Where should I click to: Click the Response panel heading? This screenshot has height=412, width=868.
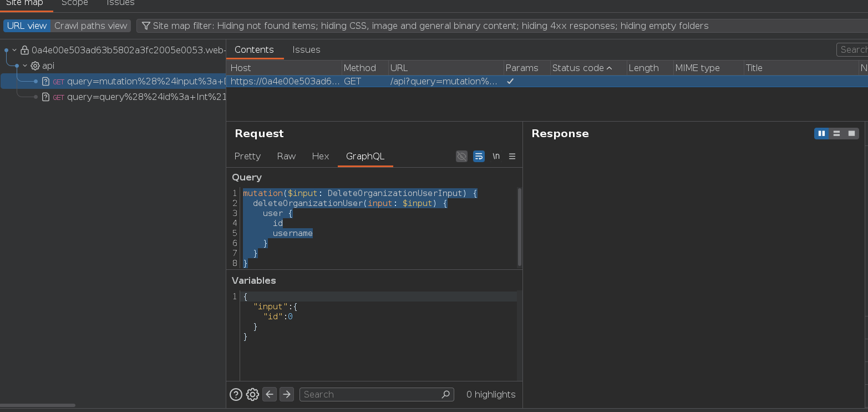560,133
